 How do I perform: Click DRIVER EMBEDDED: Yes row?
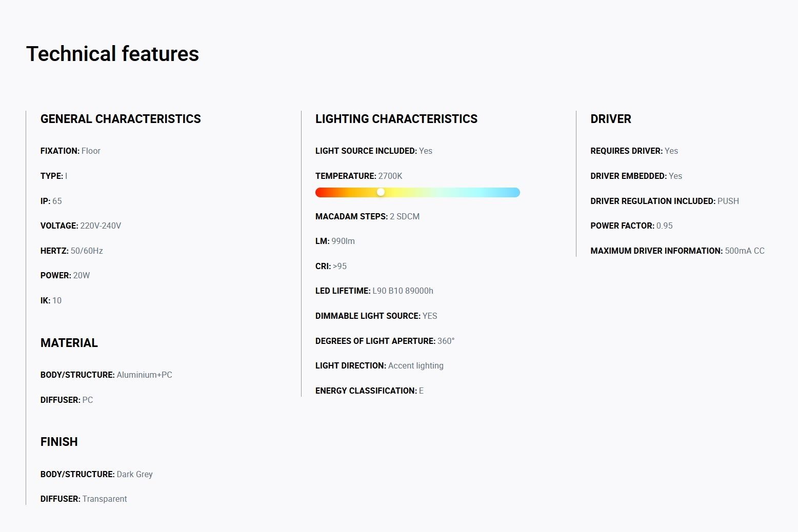click(636, 176)
